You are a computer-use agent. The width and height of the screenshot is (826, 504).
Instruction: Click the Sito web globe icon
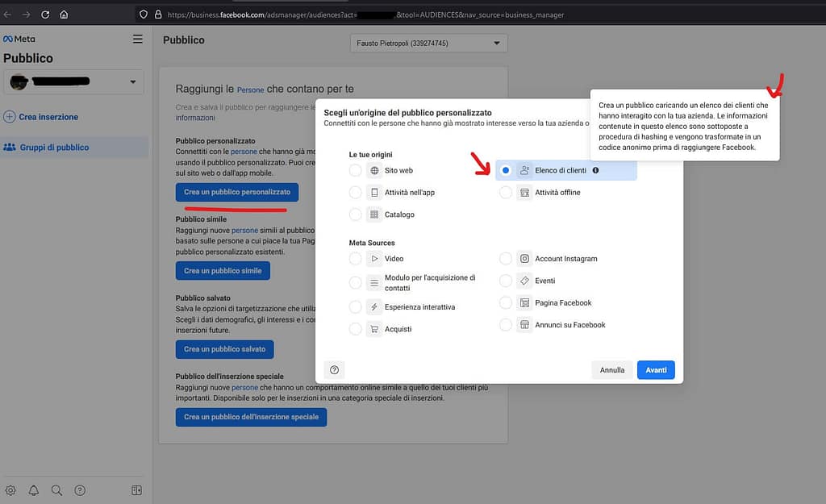point(374,171)
